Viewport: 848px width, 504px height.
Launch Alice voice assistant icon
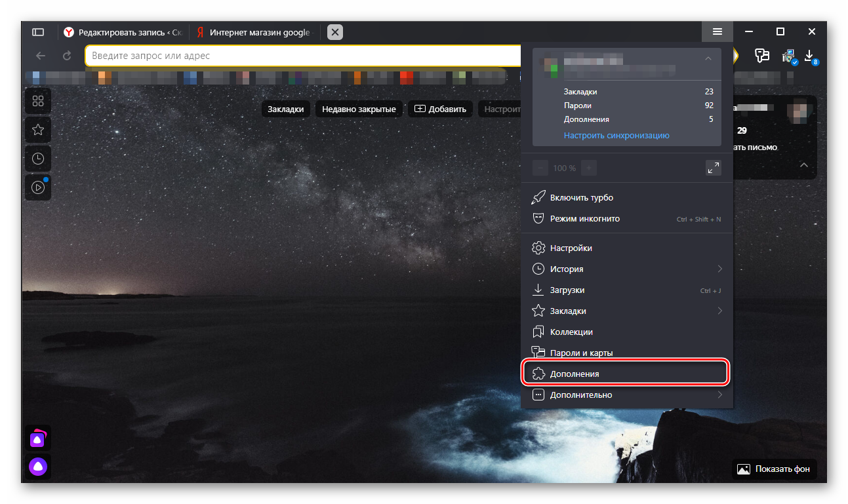(38, 467)
